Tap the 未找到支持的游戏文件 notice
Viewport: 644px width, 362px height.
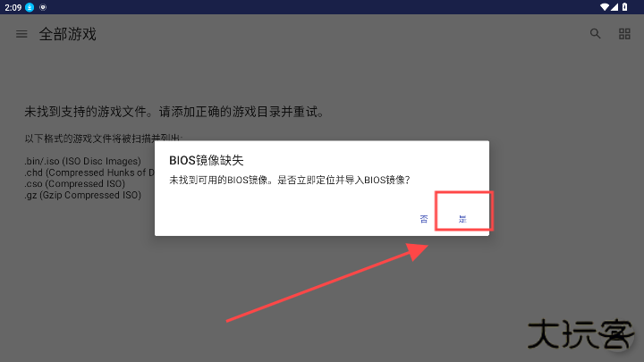click(174, 112)
